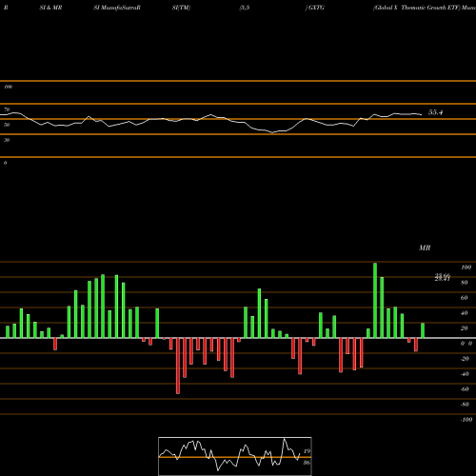Click the overlapping MR value near the 80 line
The height and width of the screenshot is (476, 476).
click(x=443, y=277)
